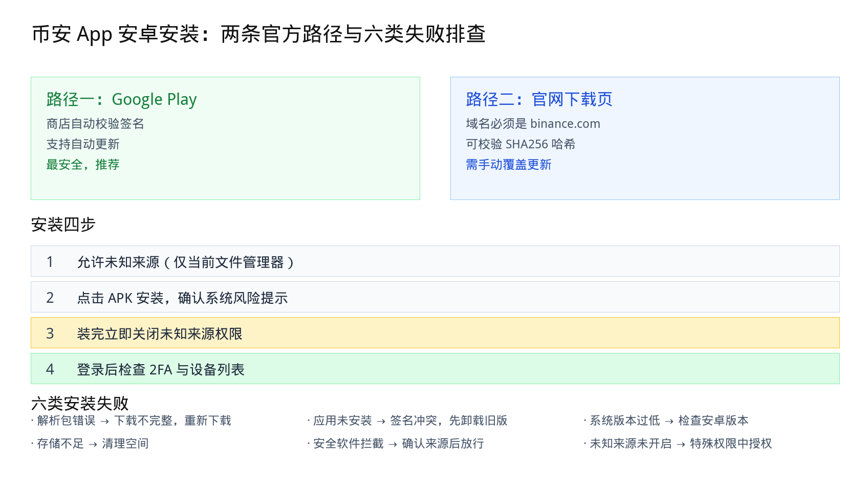
Task: Click the '安装四步' section heading
Action: 63,225
